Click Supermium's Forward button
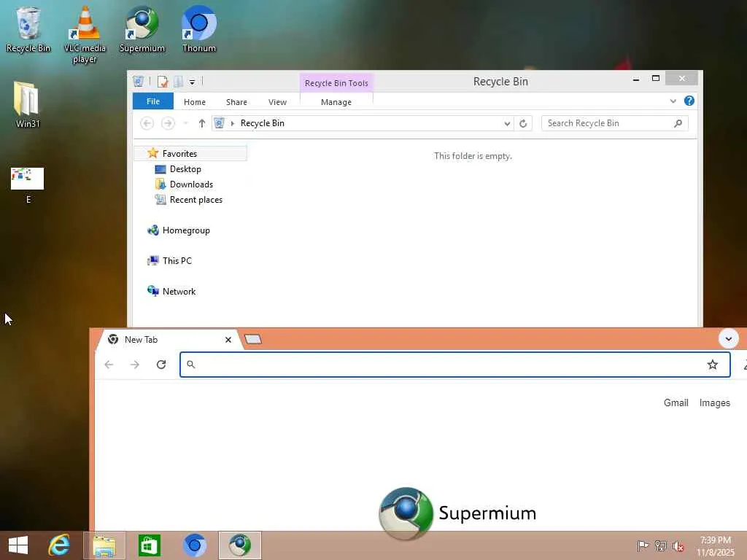This screenshot has height=560, width=747. point(135,365)
